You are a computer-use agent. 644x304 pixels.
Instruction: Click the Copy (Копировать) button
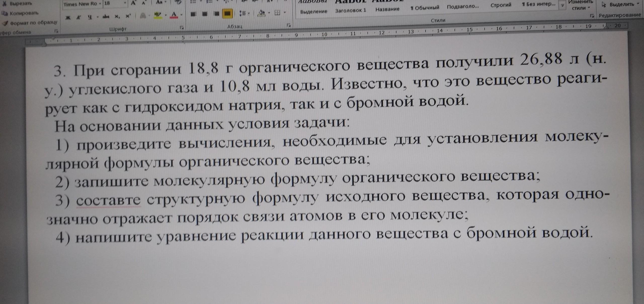pyautogui.click(x=24, y=13)
